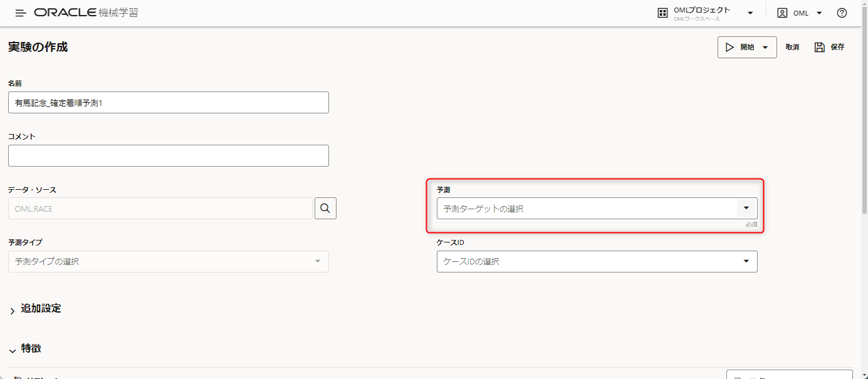Open the 予測タイプの選択 dropdown
868x379 pixels.
click(x=169, y=262)
